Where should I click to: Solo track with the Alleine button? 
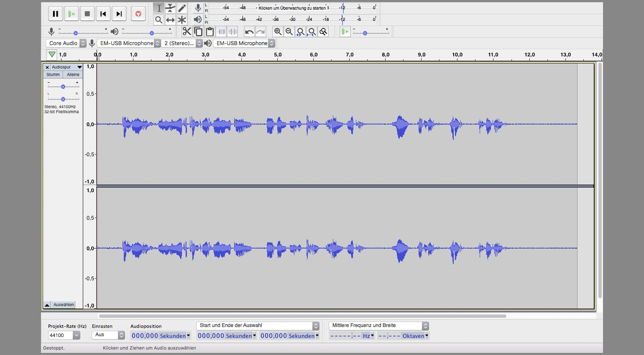73,74
